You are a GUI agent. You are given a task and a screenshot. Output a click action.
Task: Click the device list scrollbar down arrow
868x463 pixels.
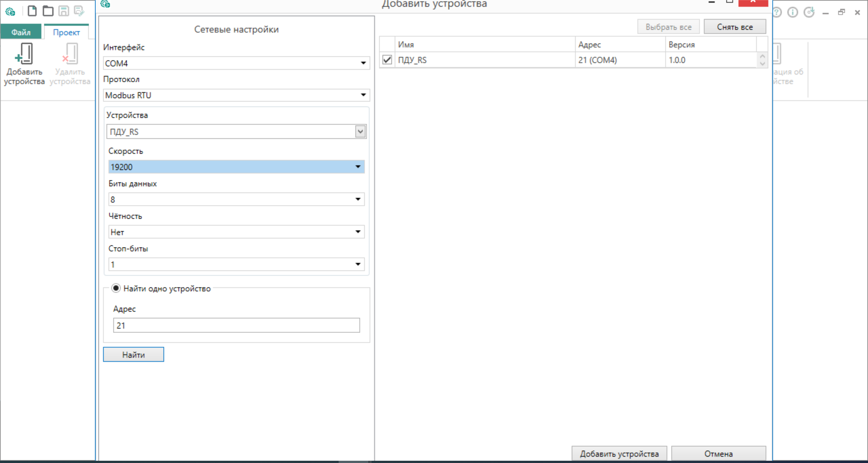(762, 64)
